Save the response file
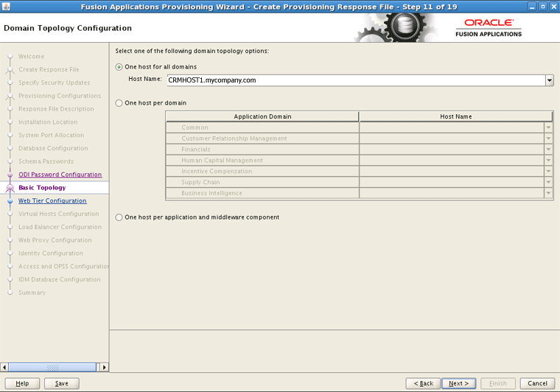This screenshot has height=392, width=560. pyautogui.click(x=61, y=383)
